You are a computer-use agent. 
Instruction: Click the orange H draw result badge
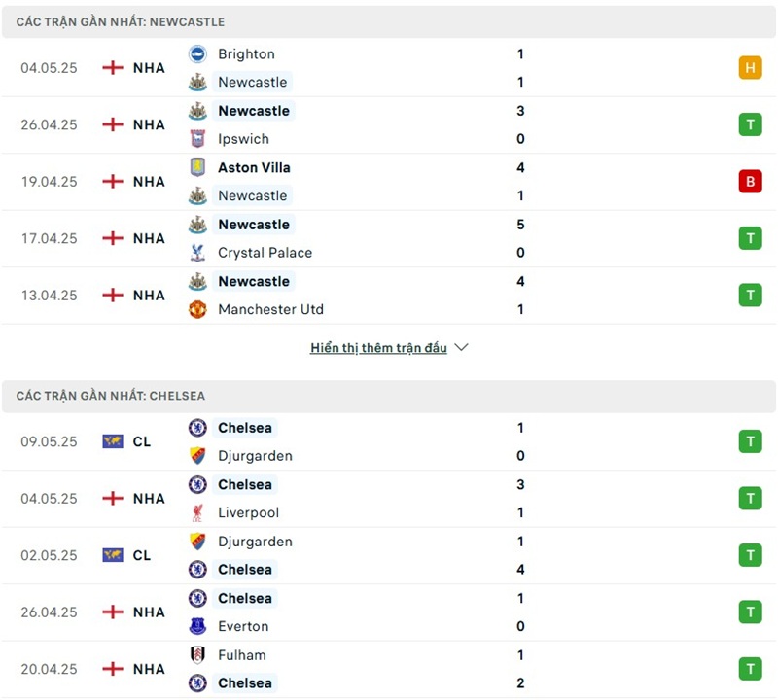[x=750, y=68]
